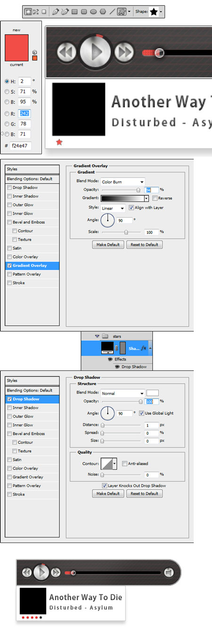Click the white drop shadow color swatch

[153, 393]
